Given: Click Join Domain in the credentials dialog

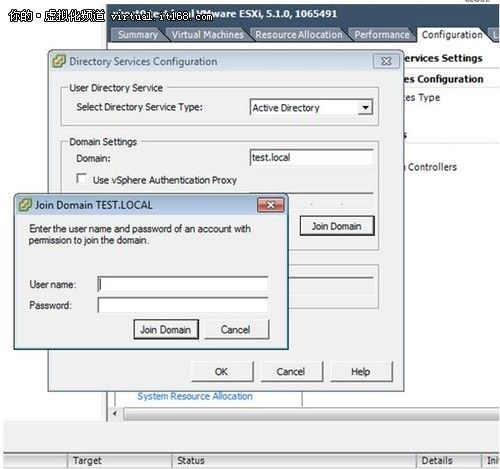Looking at the screenshot, I should click(166, 329).
